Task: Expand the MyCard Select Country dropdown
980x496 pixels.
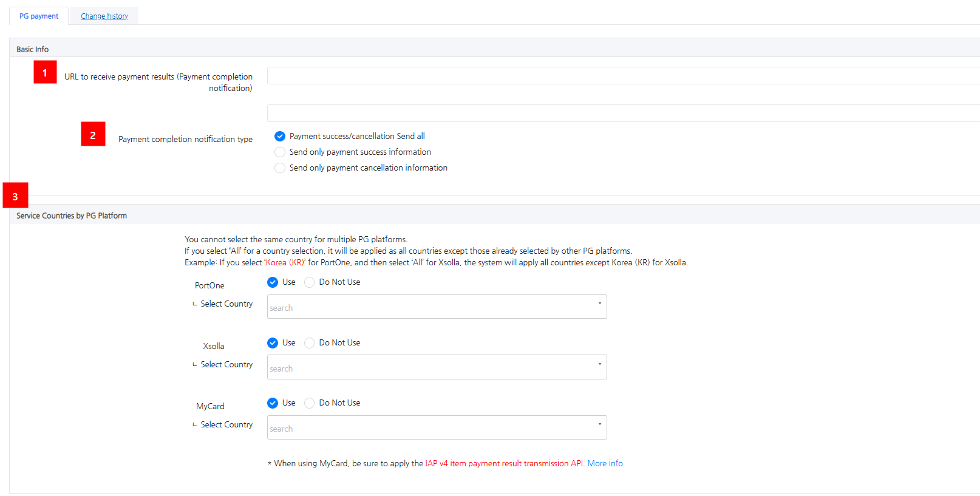Action: [x=437, y=427]
